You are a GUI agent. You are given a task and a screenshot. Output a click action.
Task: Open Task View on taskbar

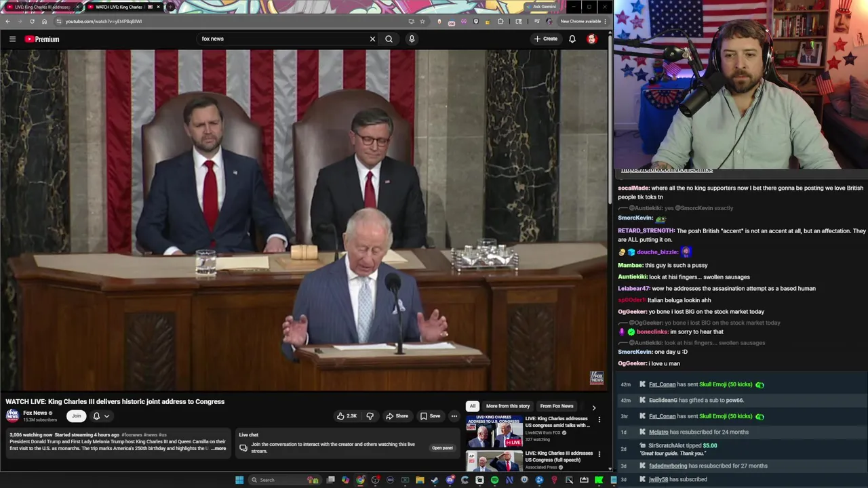point(330,480)
